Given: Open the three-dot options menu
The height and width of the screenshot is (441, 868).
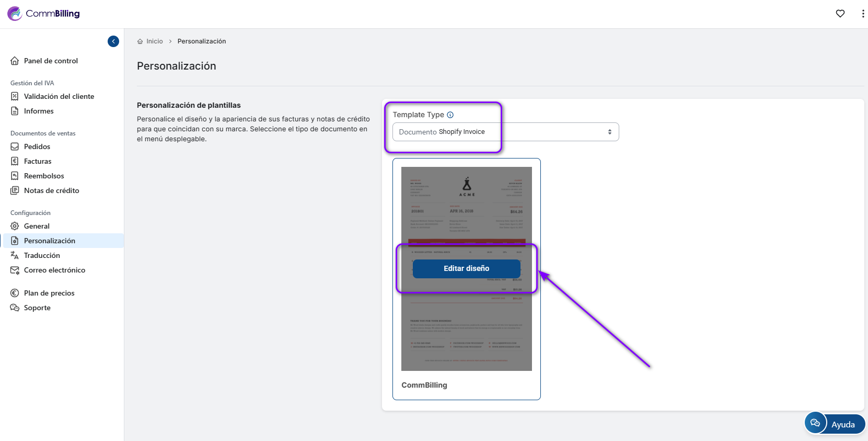Looking at the screenshot, I should [x=862, y=14].
